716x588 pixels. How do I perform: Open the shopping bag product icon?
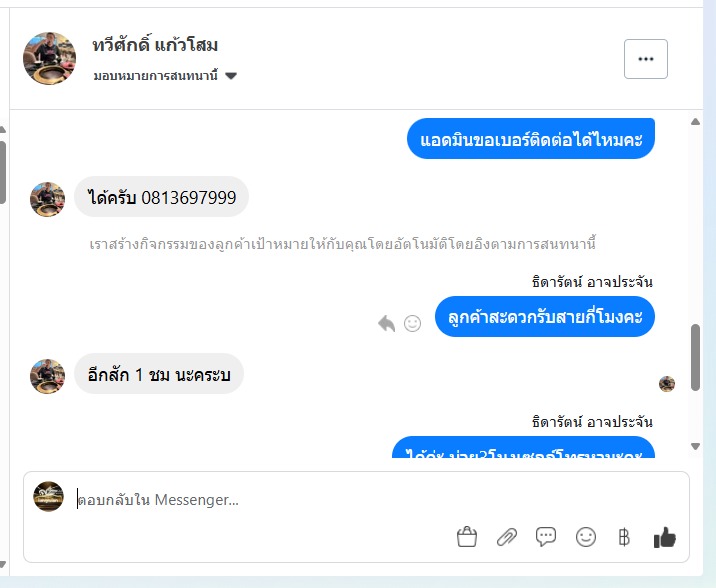tap(466, 538)
